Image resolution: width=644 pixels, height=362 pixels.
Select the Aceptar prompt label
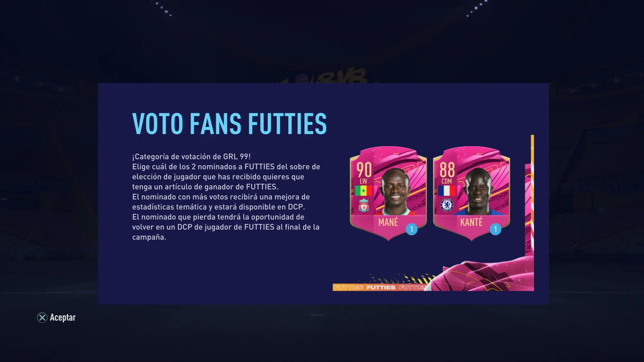click(63, 318)
